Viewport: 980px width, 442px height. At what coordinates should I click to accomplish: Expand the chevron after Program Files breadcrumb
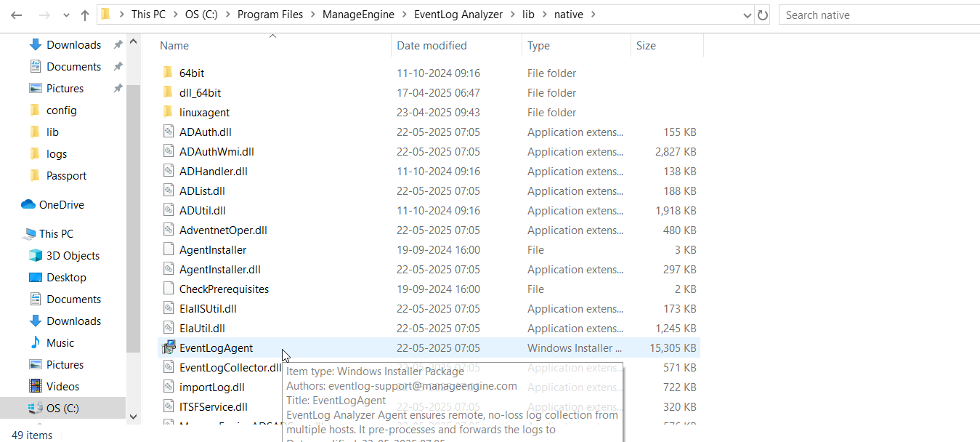312,15
